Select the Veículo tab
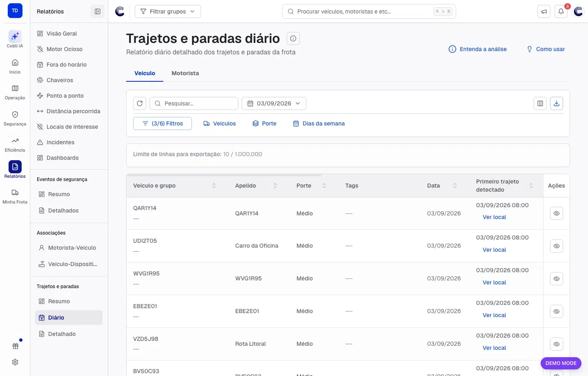Screen dimensions: 588x376 pyautogui.click(x=145, y=73)
